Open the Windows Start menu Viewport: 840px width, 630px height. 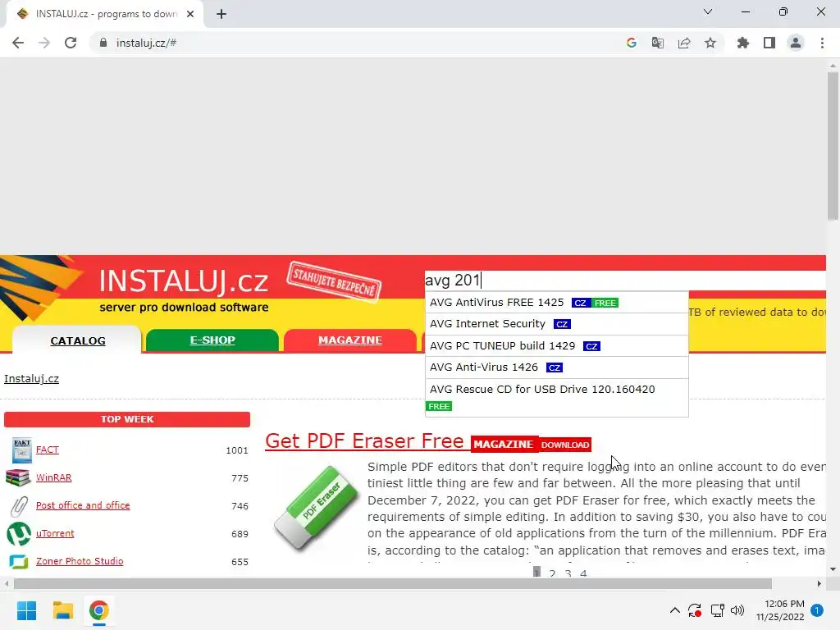(x=26, y=610)
